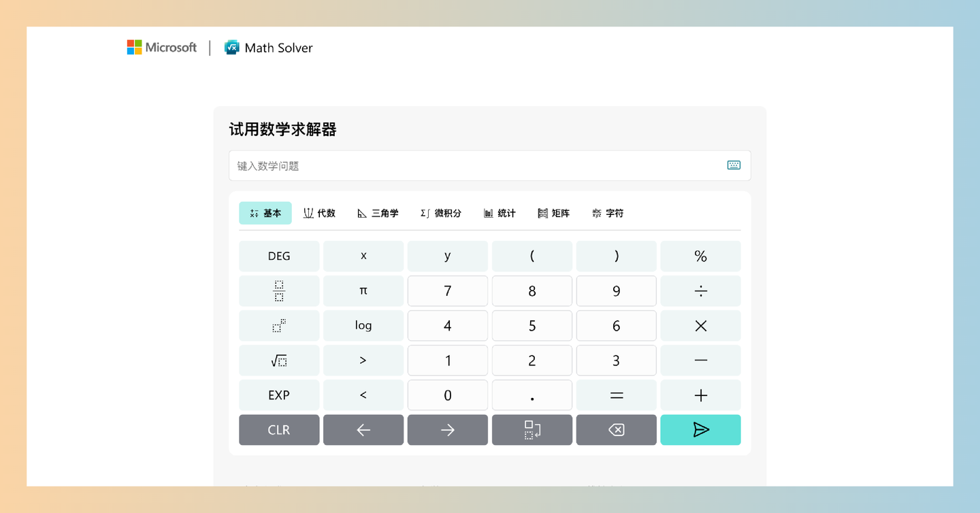Click the selection/snip icon in bottom row

(532, 429)
